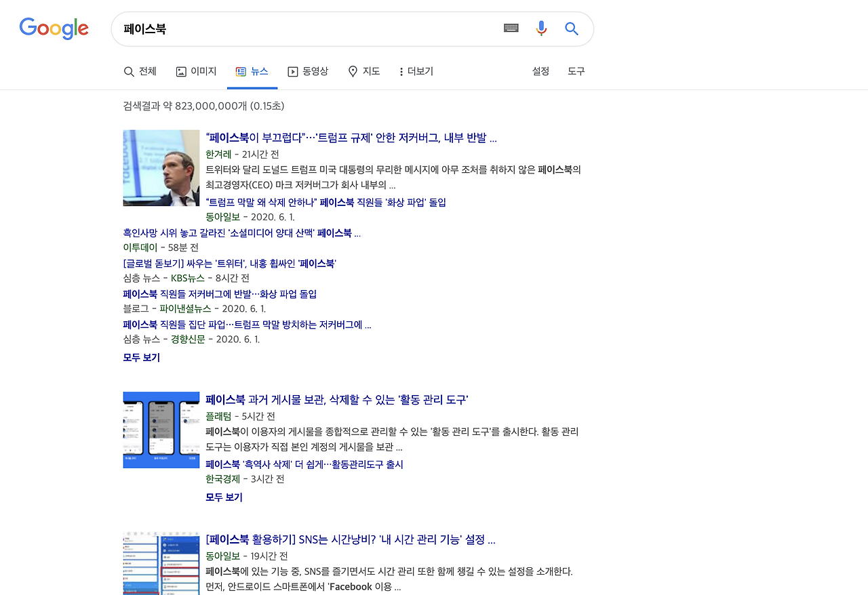Click the newspaper icon beside 뉴스

tap(241, 70)
